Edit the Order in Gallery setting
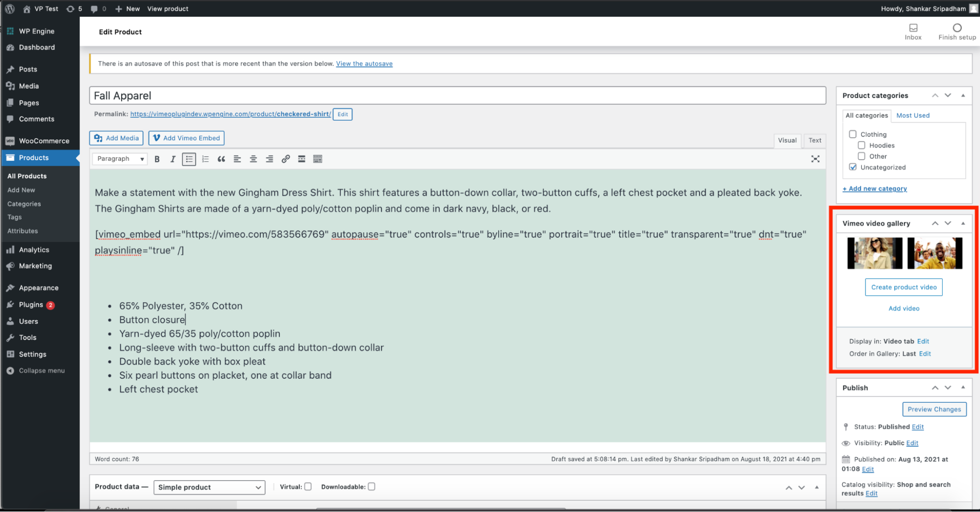Viewport: 980px width, 512px height. tap(925, 354)
